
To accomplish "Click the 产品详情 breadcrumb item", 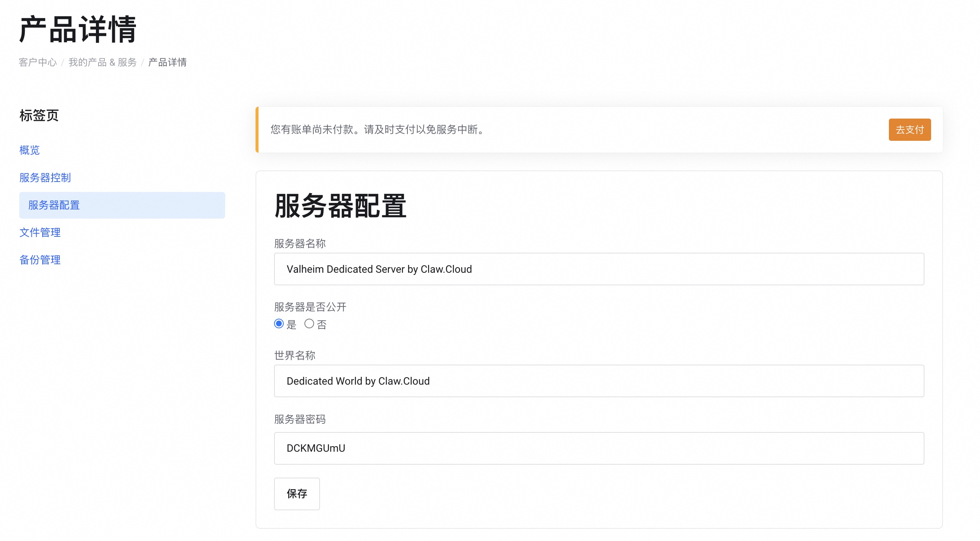I will 167,62.
